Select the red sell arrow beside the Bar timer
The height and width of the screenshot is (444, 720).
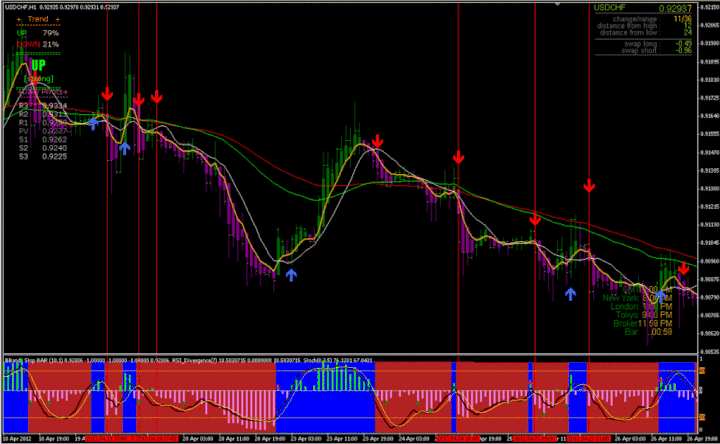click(684, 268)
